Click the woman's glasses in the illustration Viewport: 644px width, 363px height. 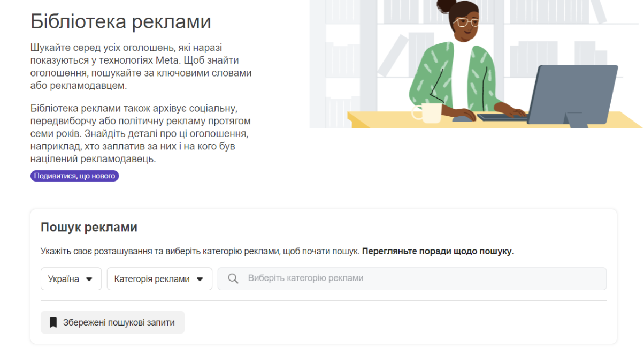click(467, 22)
